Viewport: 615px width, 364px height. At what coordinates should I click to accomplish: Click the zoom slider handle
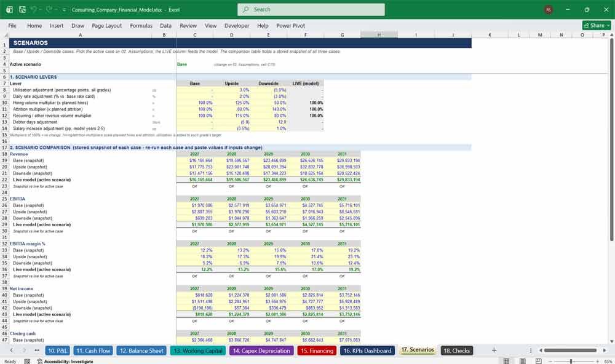click(x=571, y=362)
